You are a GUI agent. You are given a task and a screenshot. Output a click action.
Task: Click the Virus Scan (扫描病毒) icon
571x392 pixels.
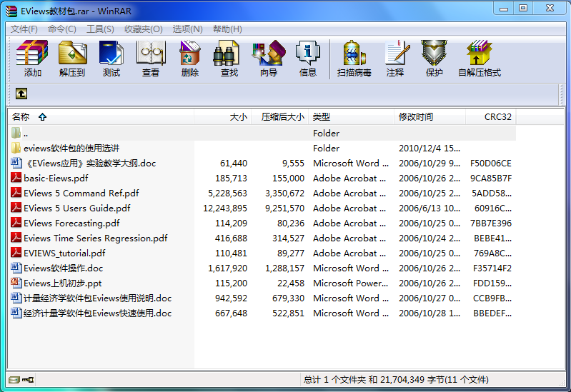point(354,53)
